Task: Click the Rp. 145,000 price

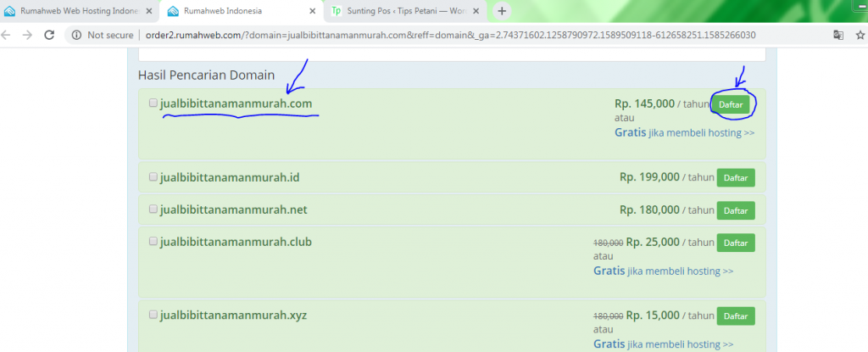Action: [644, 103]
